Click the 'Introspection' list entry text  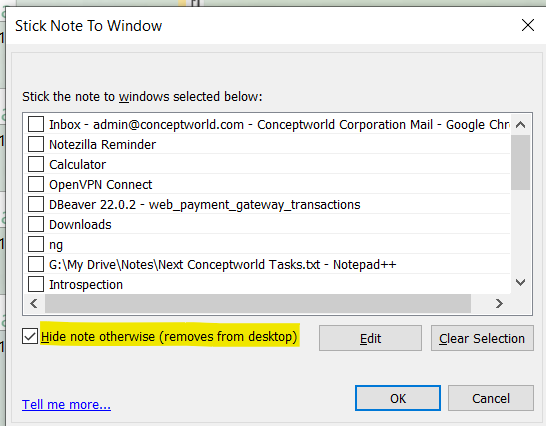[86, 285]
